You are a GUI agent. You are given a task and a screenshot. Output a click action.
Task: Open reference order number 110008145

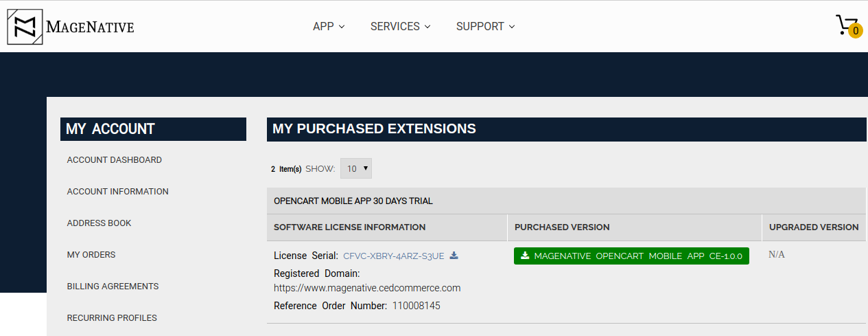[417, 306]
